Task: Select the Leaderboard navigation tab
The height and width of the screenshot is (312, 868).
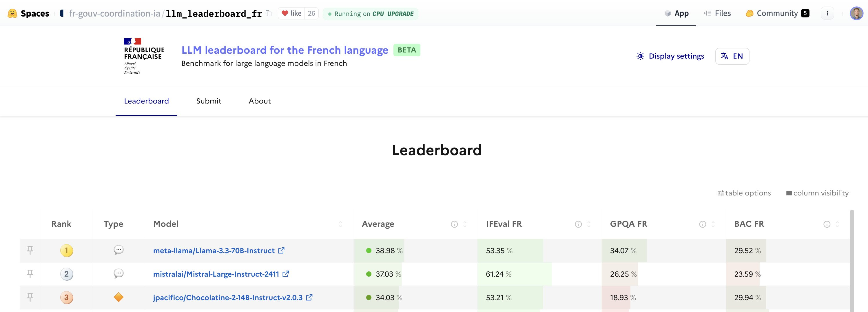Action: [146, 101]
